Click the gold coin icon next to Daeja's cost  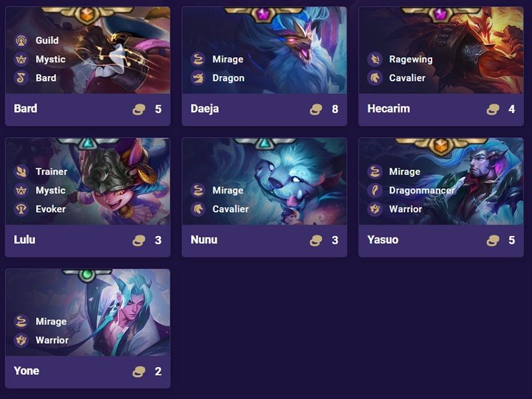point(316,109)
